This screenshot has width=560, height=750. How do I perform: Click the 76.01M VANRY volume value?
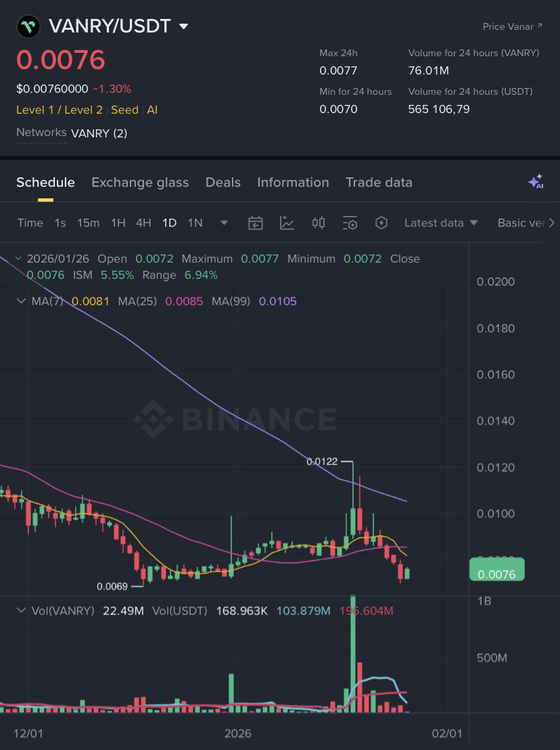pos(429,71)
